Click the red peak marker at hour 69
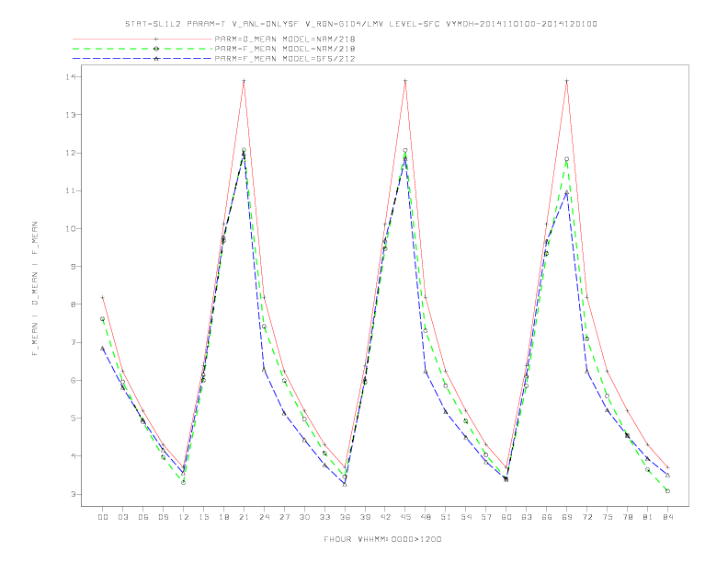The width and height of the screenshot is (728, 563). [x=567, y=81]
